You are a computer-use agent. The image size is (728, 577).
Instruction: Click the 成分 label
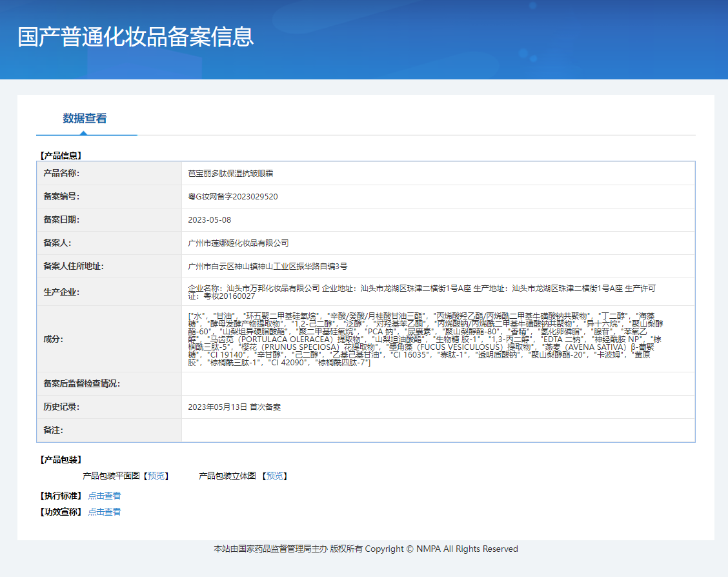click(x=53, y=339)
